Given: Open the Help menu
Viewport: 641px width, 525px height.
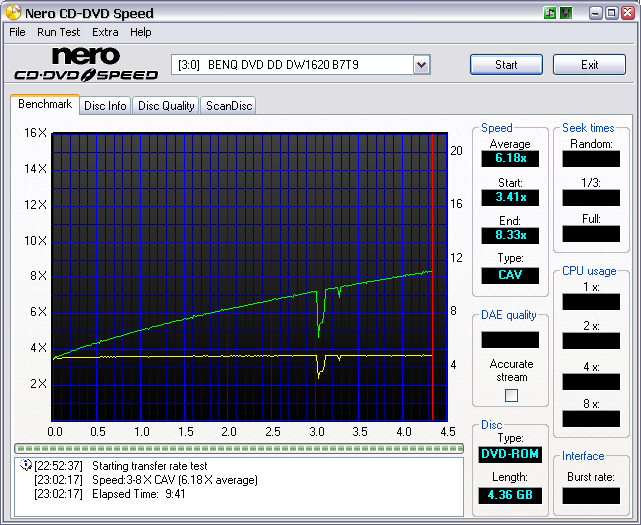Looking at the screenshot, I should [141, 32].
